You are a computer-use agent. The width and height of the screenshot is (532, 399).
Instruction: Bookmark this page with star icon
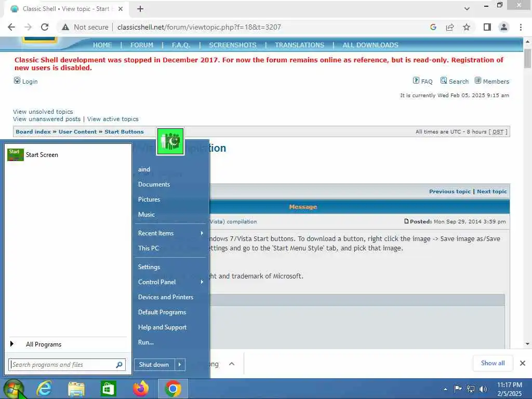click(467, 27)
